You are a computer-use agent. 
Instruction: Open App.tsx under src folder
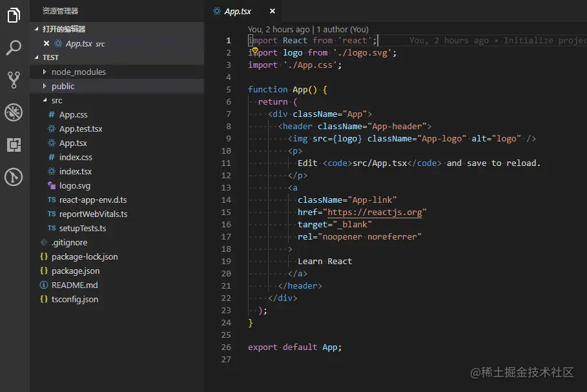pyautogui.click(x=117, y=143)
